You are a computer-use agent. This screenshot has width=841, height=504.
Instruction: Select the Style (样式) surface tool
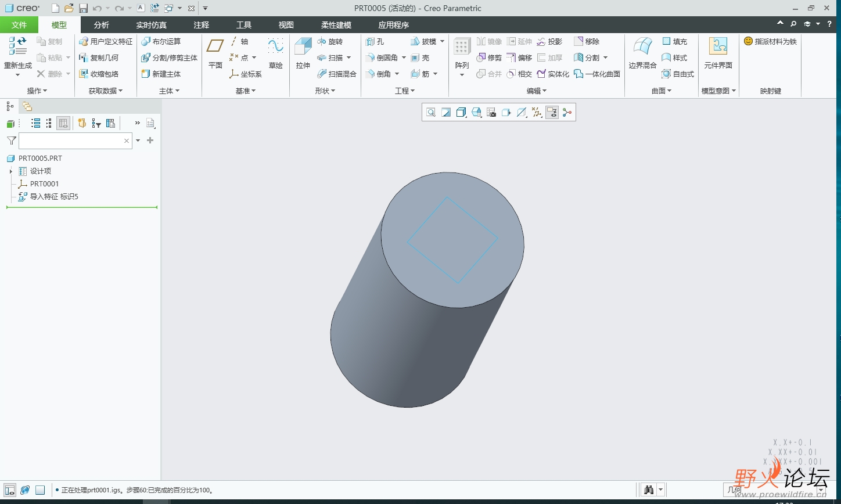point(674,58)
